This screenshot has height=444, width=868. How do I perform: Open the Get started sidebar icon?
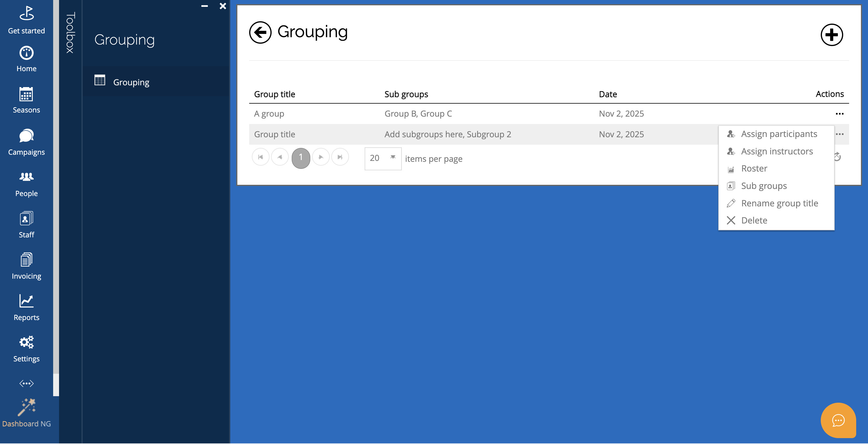[x=26, y=20]
